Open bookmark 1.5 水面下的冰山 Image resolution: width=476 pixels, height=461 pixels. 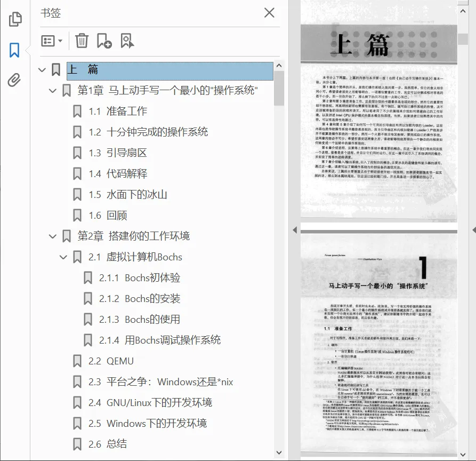[x=128, y=195]
